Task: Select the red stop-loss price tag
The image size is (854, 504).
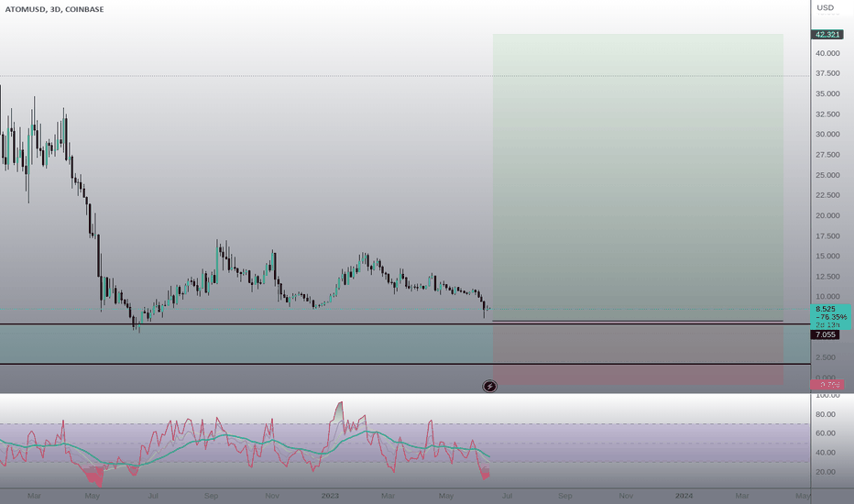Action: click(x=827, y=385)
